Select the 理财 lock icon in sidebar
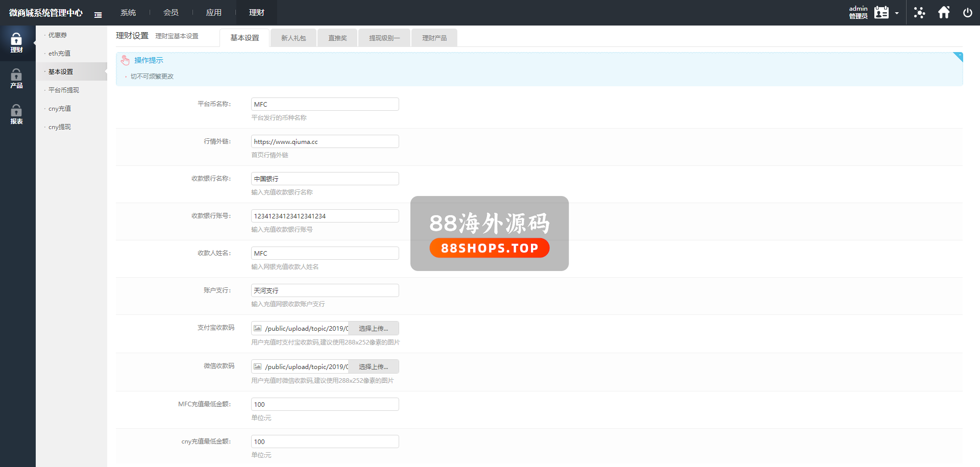 point(16,43)
